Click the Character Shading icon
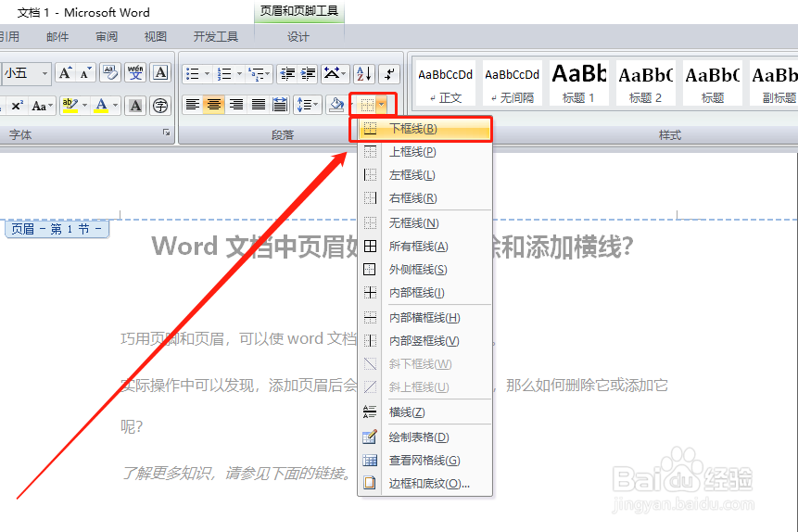Image resolution: width=798 pixels, height=532 pixels. click(x=135, y=106)
